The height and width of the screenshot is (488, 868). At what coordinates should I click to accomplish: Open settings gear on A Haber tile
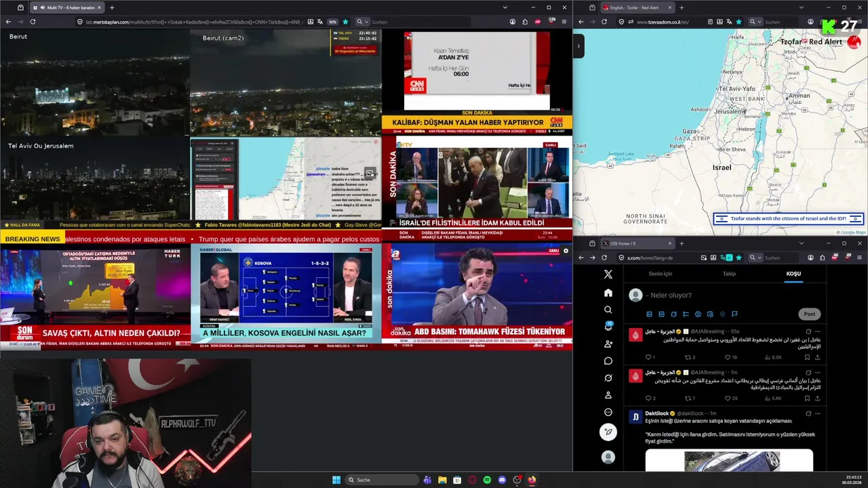[x=566, y=251]
